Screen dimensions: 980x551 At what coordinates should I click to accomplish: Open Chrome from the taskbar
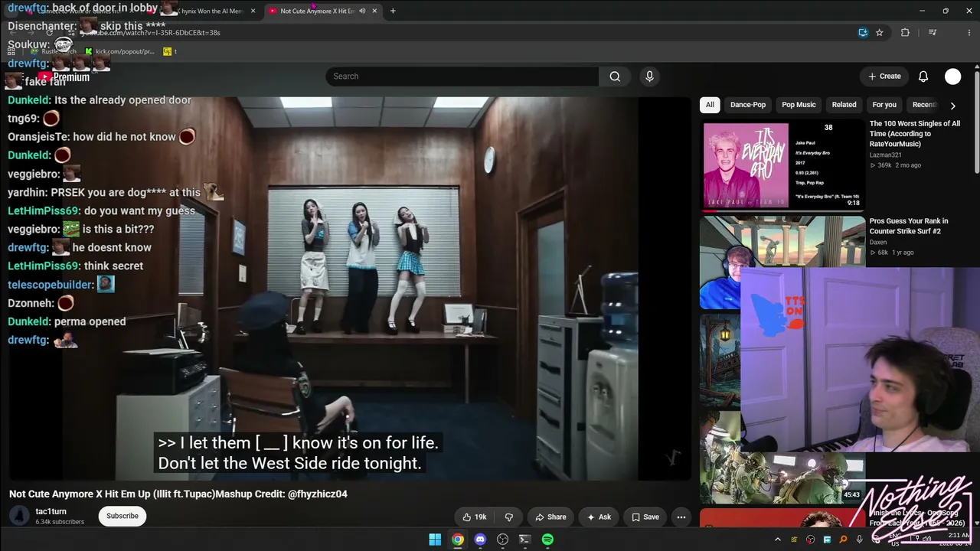(457, 540)
